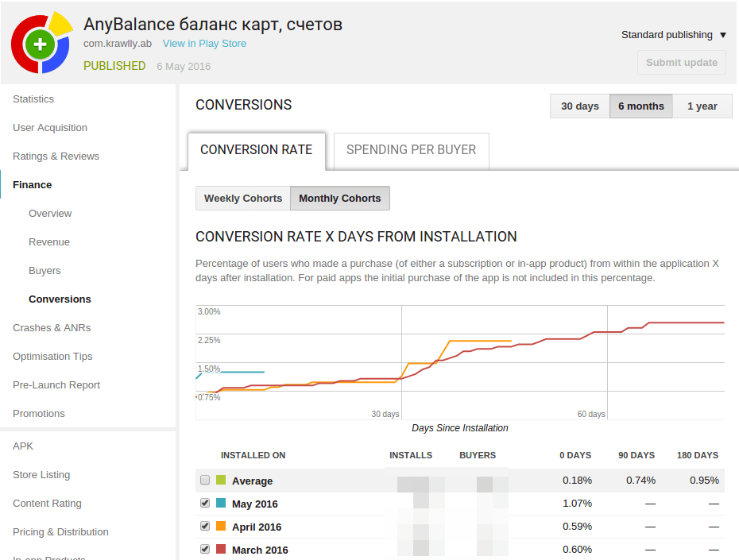Click the Submit update button

coord(681,63)
